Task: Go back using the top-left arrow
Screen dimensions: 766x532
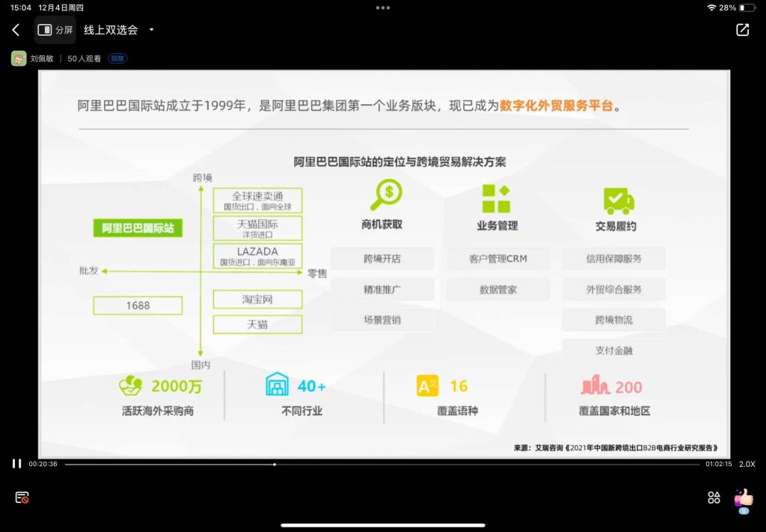Action: click(16, 30)
